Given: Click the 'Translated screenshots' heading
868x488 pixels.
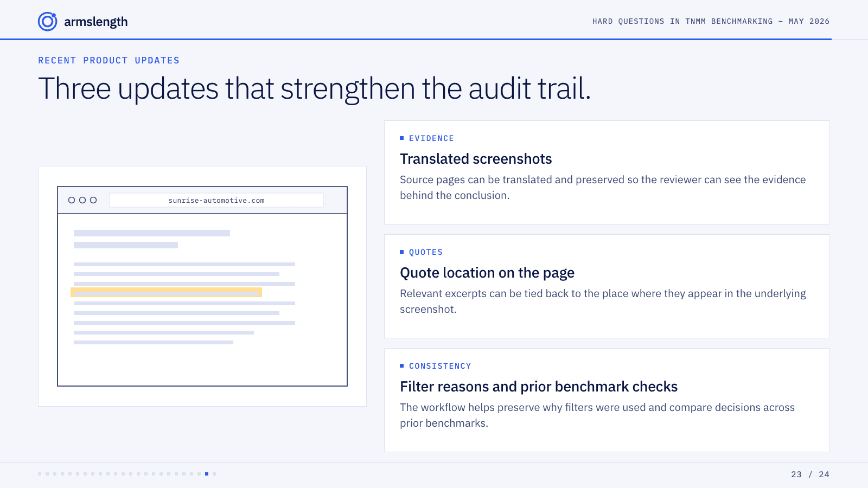Looking at the screenshot, I should [x=476, y=159].
